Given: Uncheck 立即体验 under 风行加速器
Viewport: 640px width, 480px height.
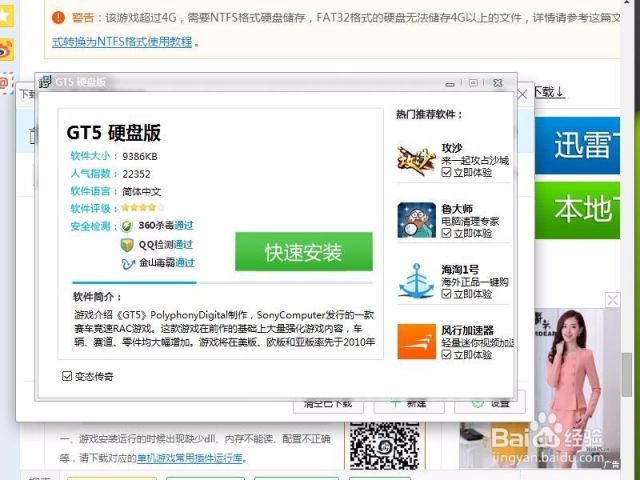Looking at the screenshot, I should (447, 354).
